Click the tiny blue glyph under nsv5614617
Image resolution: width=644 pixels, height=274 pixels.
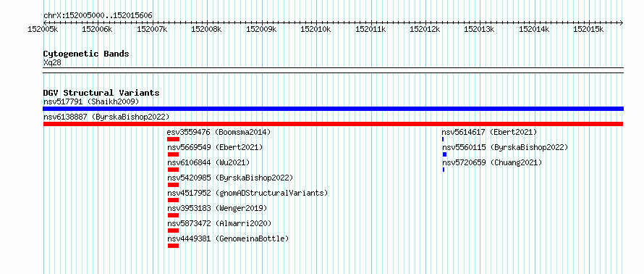point(443,139)
